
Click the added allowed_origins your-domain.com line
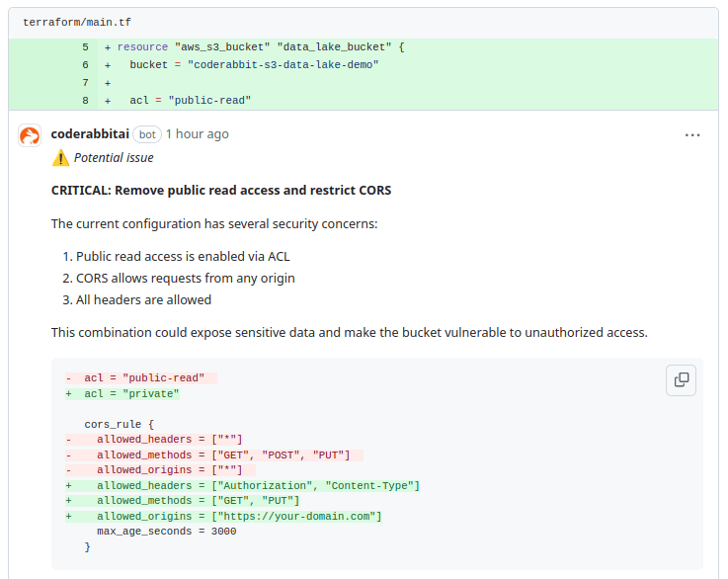point(238,516)
